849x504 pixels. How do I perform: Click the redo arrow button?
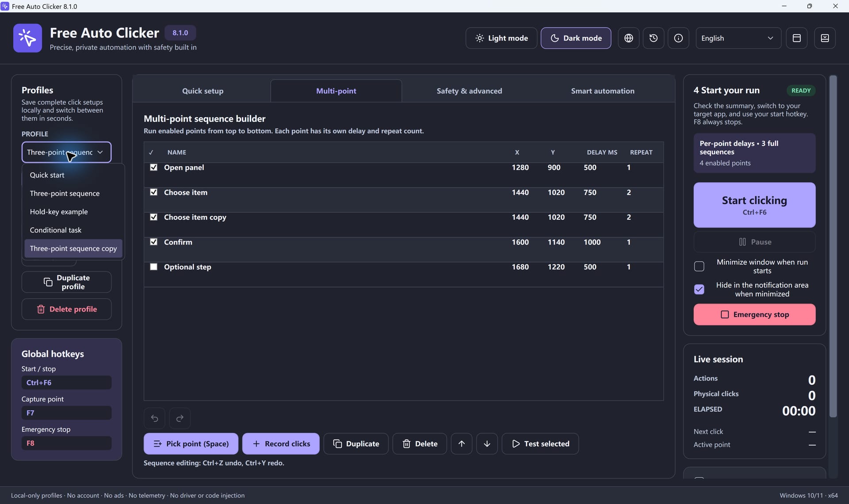180,418
